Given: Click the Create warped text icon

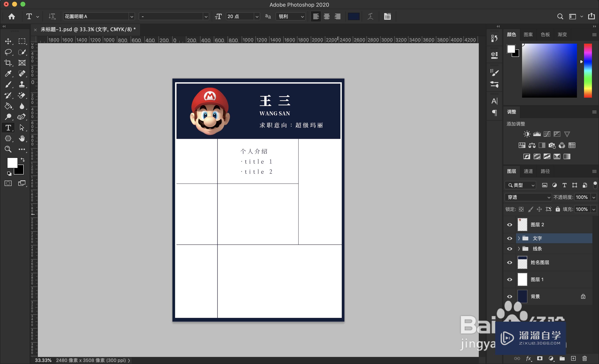Looking at the screenshot, I should pos(370,16).
